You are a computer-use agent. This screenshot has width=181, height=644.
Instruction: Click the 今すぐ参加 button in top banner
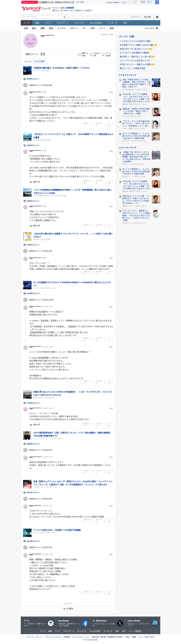pos(80,2)
